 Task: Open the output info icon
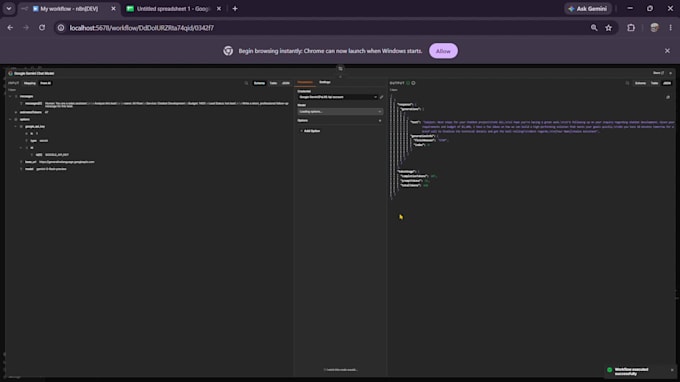click(413, 83)
